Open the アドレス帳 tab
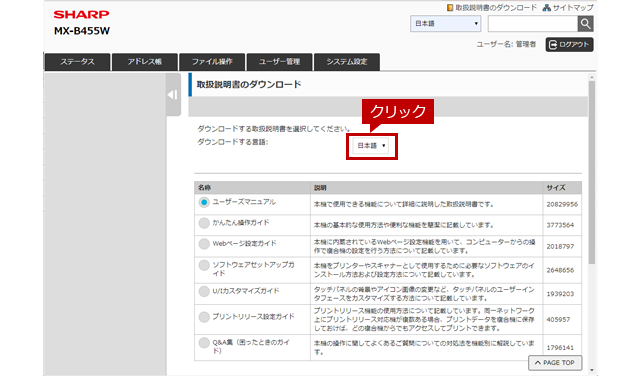 pyautogui.click(x=144, y=62)
